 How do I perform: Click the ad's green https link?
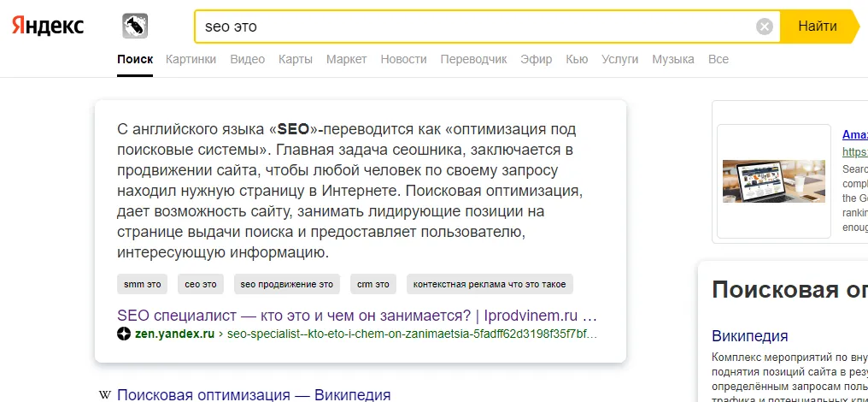tap(854, 151)
